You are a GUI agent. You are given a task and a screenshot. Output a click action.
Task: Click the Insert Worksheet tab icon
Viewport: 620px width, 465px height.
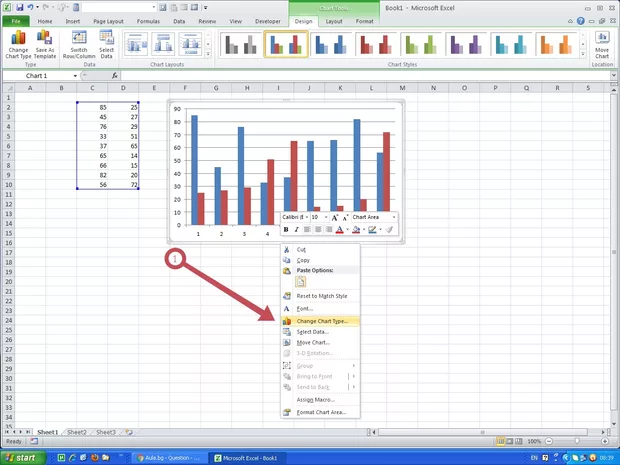click(129, 432)
